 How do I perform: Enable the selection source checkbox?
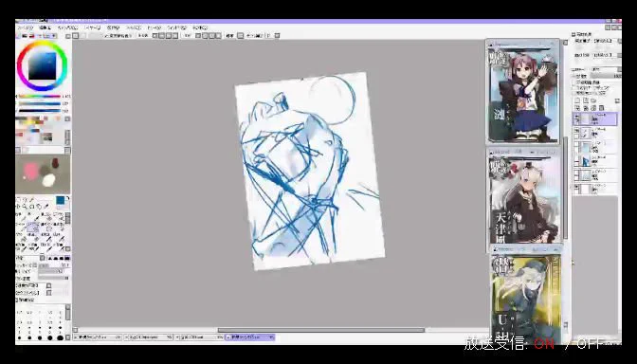tap(573, 93)
